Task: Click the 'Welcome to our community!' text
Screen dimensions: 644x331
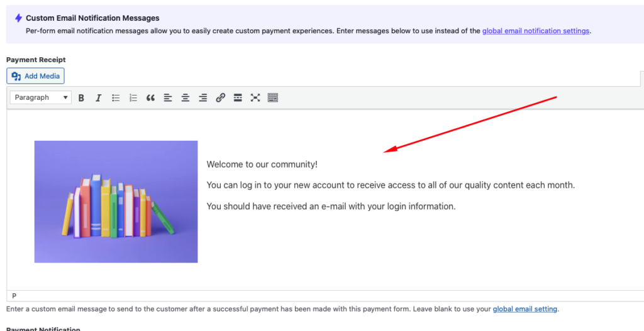Action: (262, 165)
